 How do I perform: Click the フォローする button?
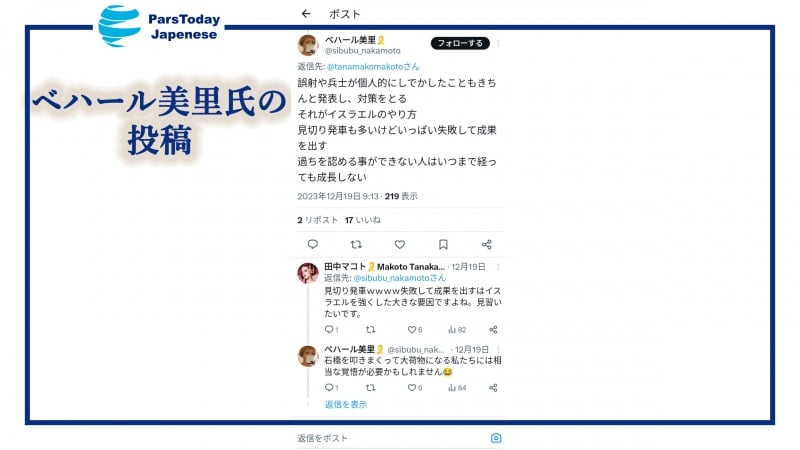460,43
